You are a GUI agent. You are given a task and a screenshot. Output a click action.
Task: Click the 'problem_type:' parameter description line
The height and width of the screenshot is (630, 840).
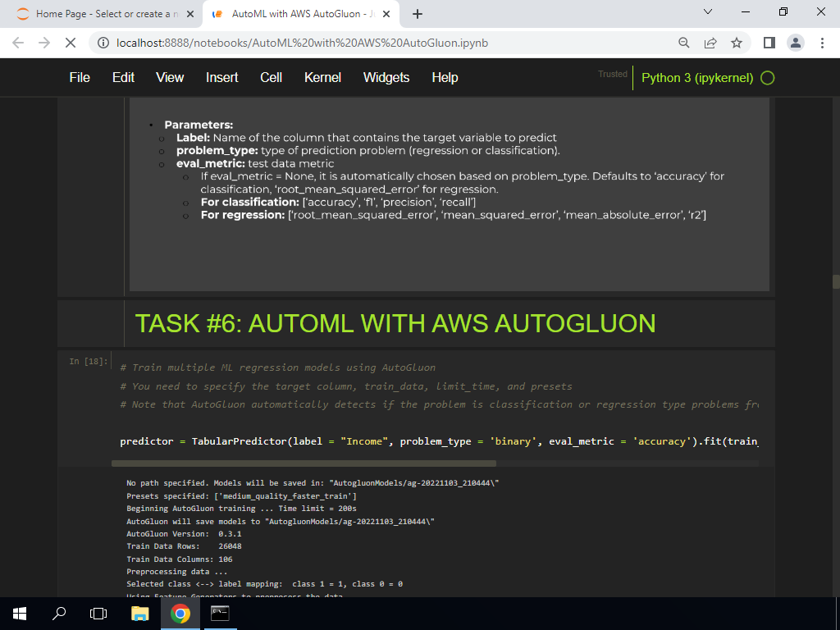point(368,151)
